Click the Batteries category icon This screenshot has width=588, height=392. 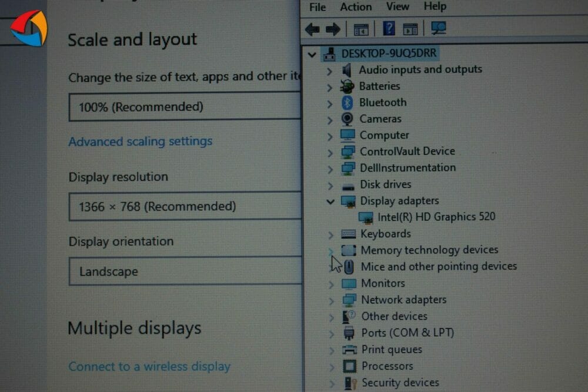tap(347, 86)
